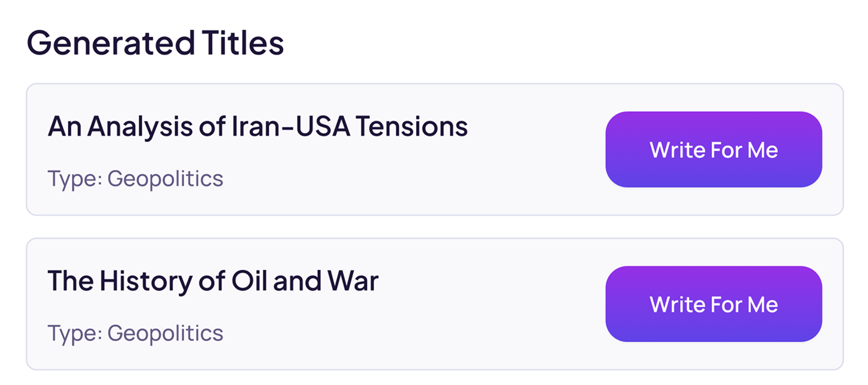Click Type: Geopolitics under Iran-USA Tensions title
The width and height of the screenshot is (868, 385).
tap(135, 179)
